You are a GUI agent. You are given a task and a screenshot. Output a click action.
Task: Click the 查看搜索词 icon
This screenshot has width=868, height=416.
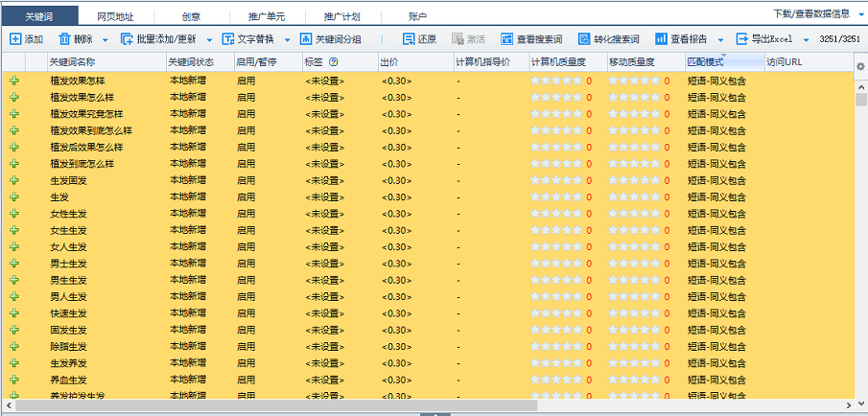click(506, 39)
